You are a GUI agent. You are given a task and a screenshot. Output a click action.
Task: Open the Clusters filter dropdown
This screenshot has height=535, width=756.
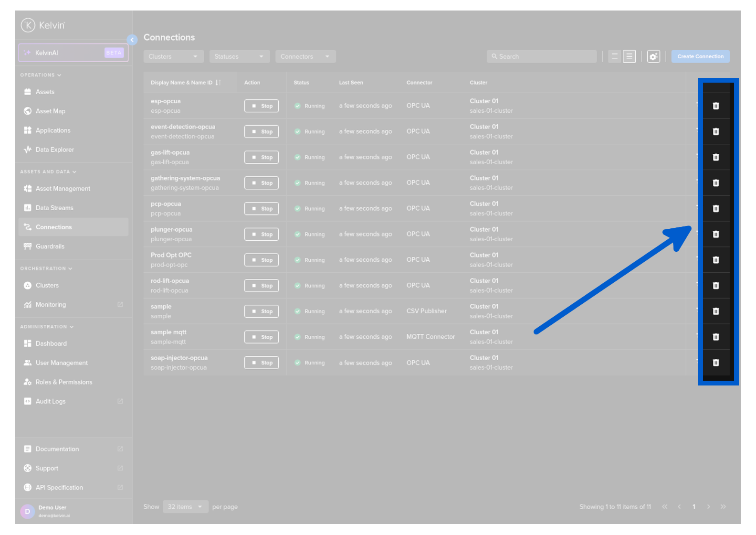(x=173, y=57)
